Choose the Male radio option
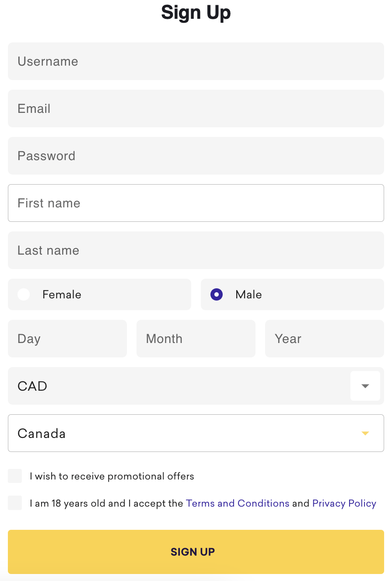This screenshot has width=392, height=581. pyautogui.click(x=217, y=294)
